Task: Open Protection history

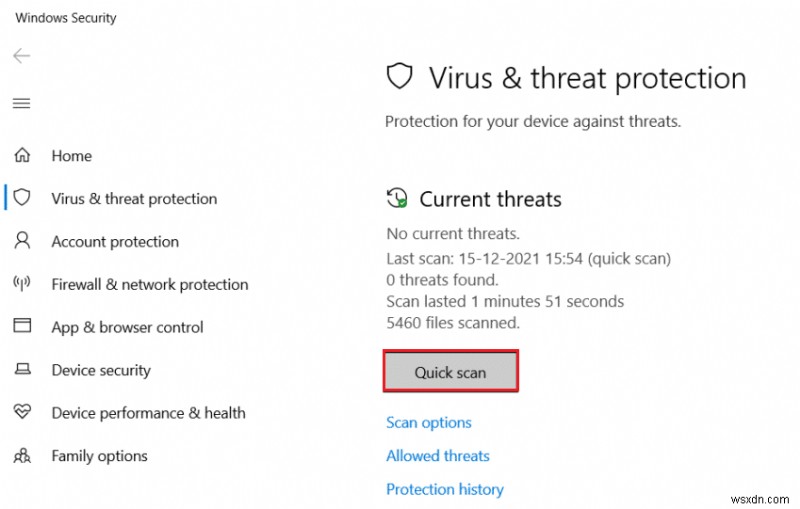Action: coord(445,489)
